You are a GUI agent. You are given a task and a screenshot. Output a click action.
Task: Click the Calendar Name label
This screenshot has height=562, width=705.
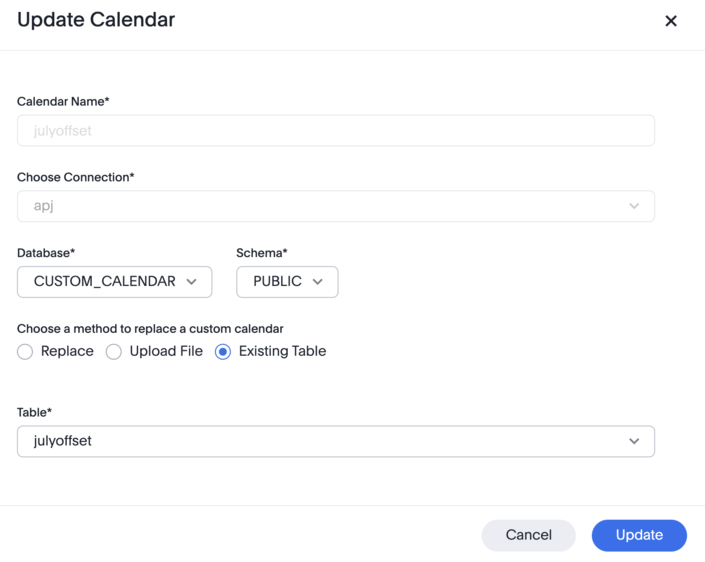63,101
